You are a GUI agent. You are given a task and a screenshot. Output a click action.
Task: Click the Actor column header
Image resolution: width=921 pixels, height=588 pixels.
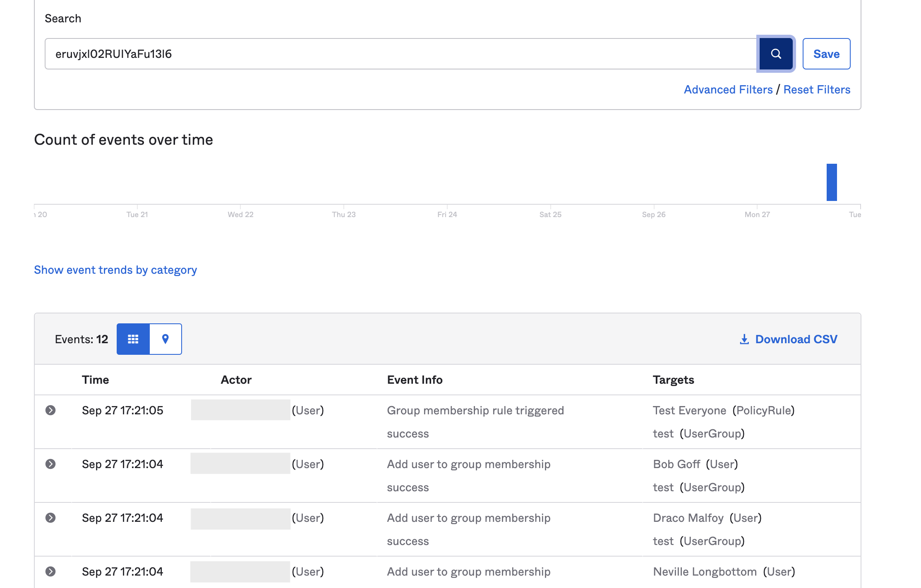pyautogui.click(x=236, y=380)
